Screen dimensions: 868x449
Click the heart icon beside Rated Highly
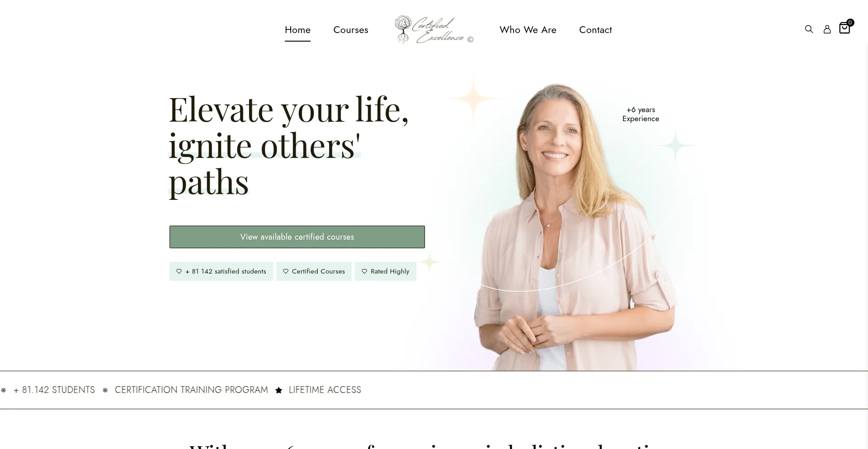364,271
